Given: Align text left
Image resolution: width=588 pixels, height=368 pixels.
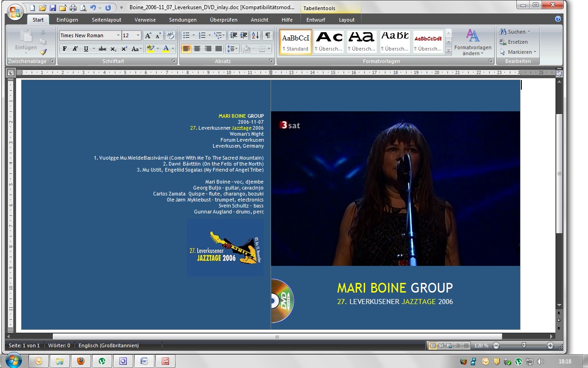Looking at the screenshot, I should click(x=186, y=49).
